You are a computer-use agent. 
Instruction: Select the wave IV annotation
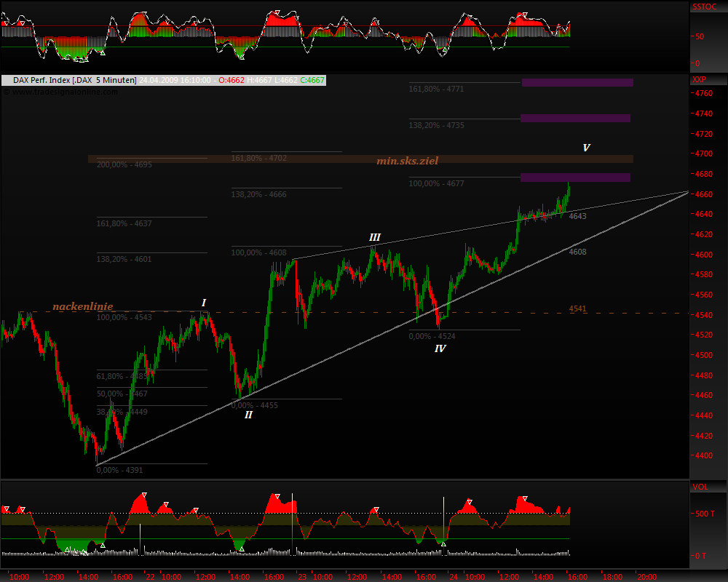[440, 349]
